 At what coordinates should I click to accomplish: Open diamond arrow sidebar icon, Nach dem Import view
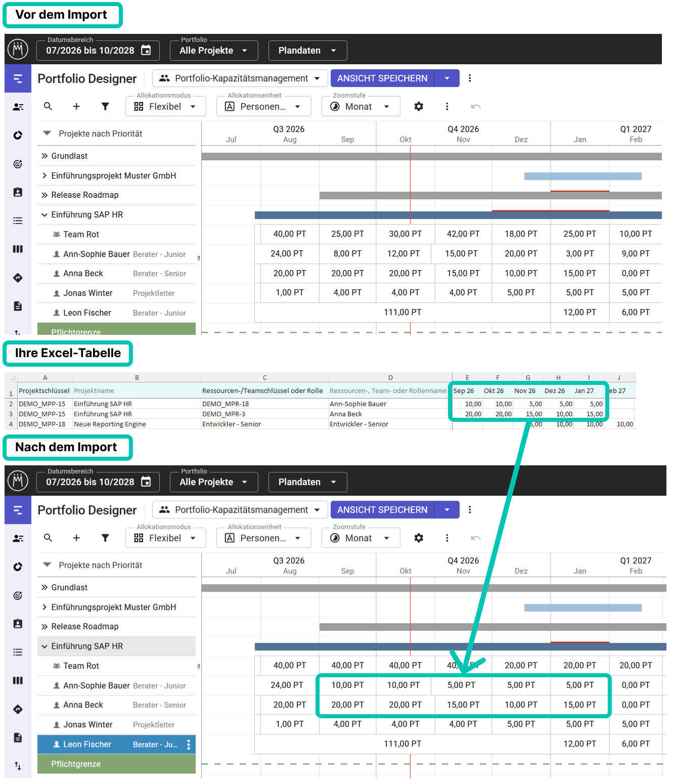coord(18,709)
